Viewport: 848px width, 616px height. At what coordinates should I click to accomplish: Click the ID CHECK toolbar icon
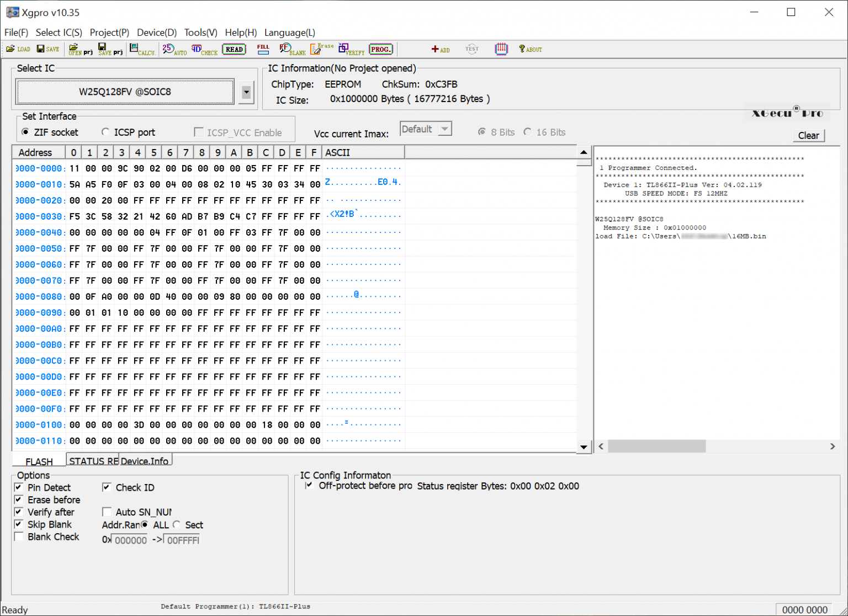tap(204, 49)
